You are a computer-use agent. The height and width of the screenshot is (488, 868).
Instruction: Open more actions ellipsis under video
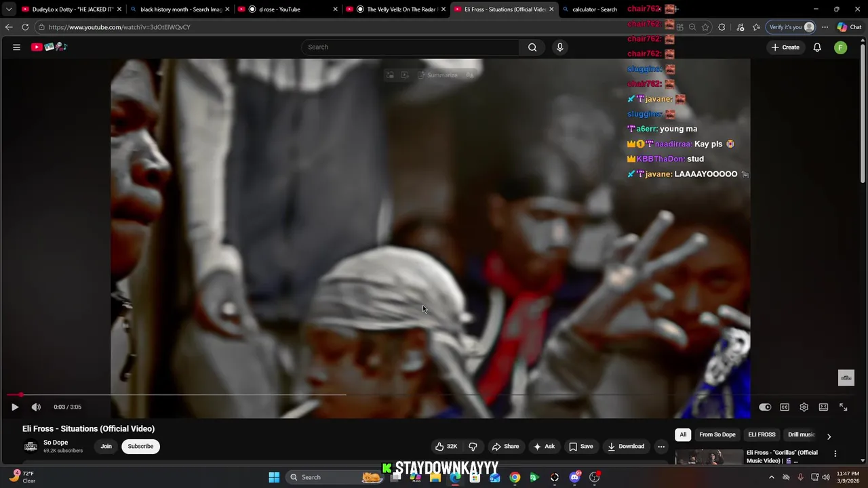(661, 446)
